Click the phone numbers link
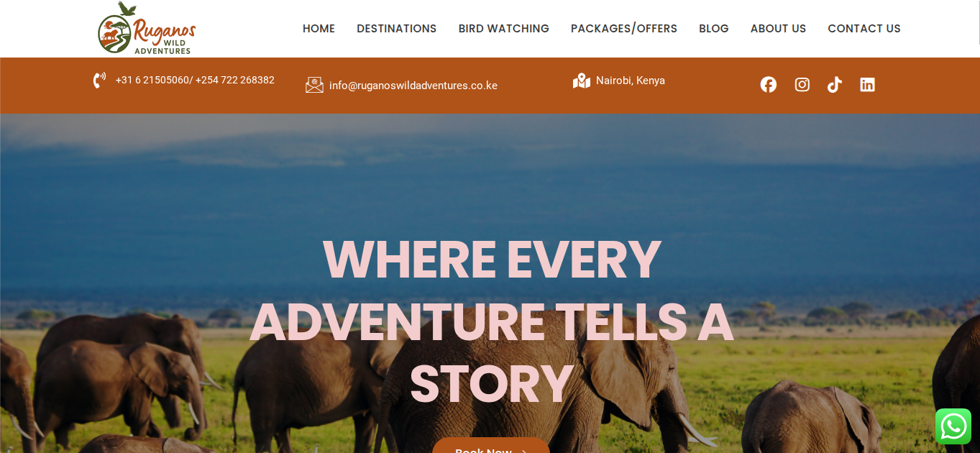 click(195, 80)
